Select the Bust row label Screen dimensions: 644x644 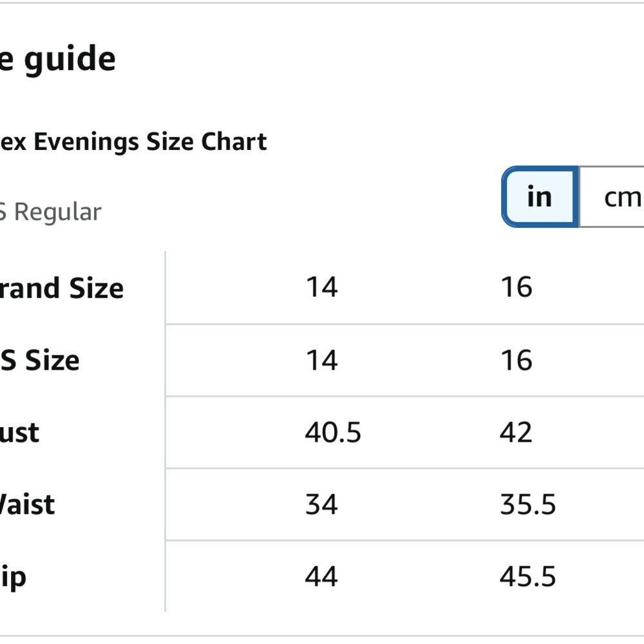pyautogui.click(x=20, y=433)
